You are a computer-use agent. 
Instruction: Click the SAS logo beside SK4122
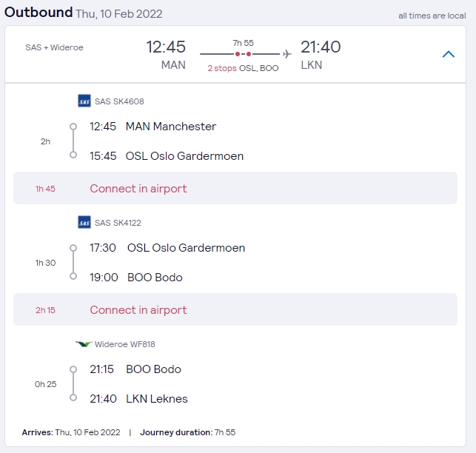click(84, 223)
